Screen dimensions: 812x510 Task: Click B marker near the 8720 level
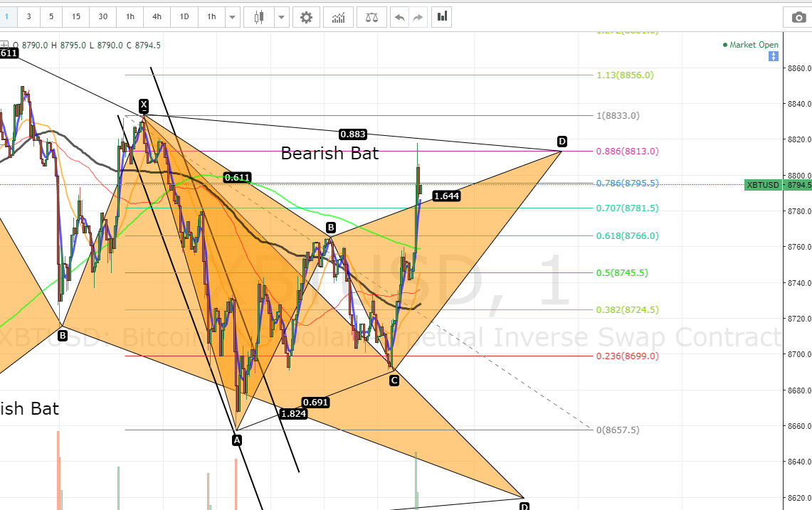click(63, 336)
